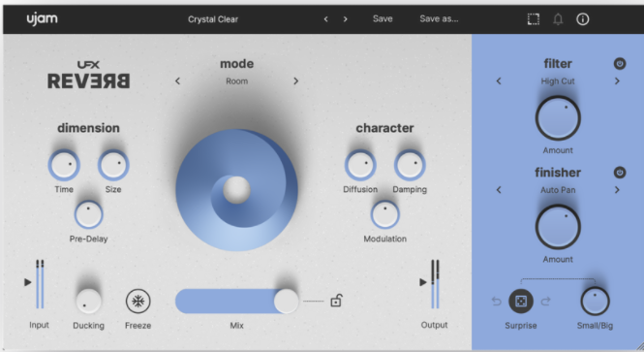
Task: Click the input meter play arrow
Action: click(x=27, y=282)
